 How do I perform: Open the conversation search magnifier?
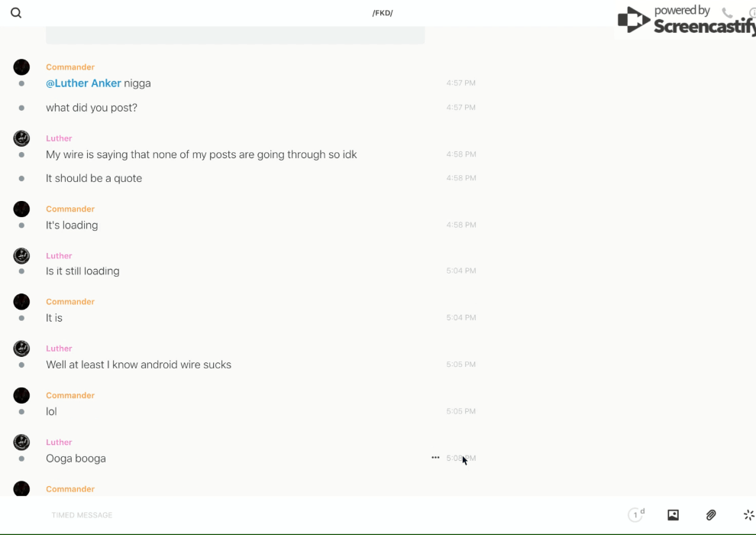(x=16, y=13)
